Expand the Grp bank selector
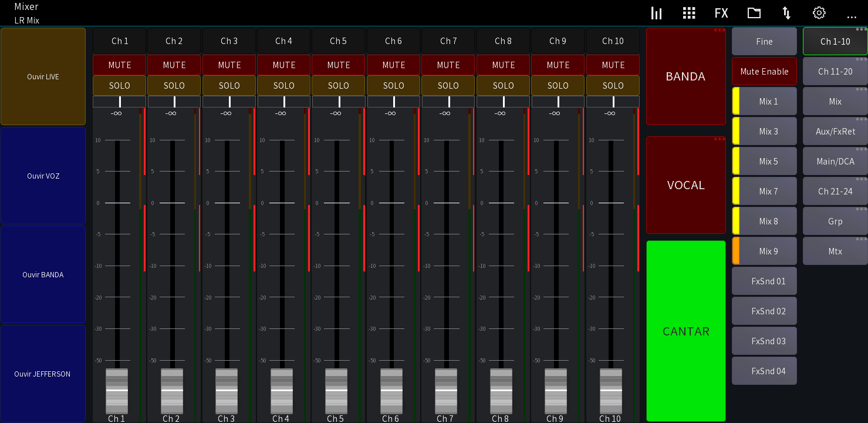 tap(835, 221)
